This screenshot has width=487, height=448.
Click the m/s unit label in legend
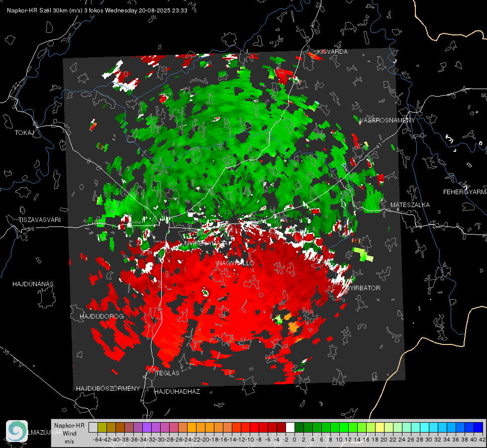[x=69, y=442]
